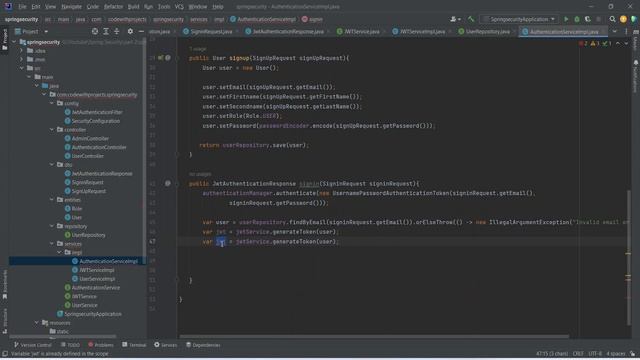Start debugging with the bug icon
Image resolution: width=640 pixels, height=360 pixels.
point(577,19)
